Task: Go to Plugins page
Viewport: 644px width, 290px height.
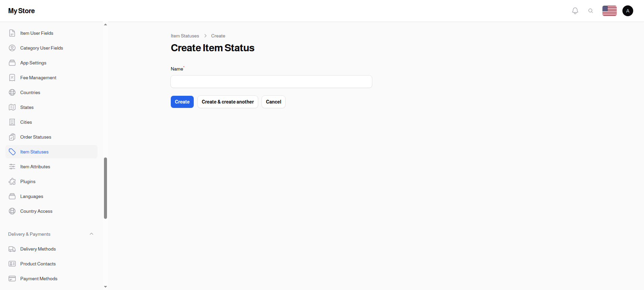Action: coord(52,181)
